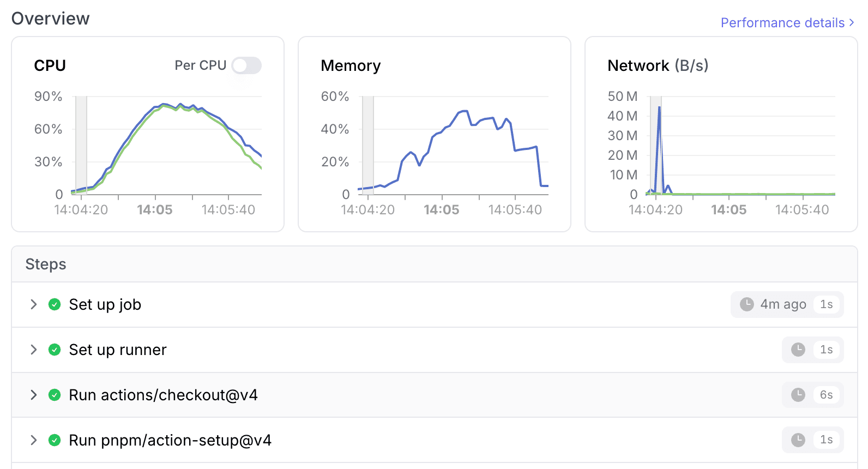Click 14:05 tick on the CPU chart
868x469 pixels.
(x=155, y=210)
